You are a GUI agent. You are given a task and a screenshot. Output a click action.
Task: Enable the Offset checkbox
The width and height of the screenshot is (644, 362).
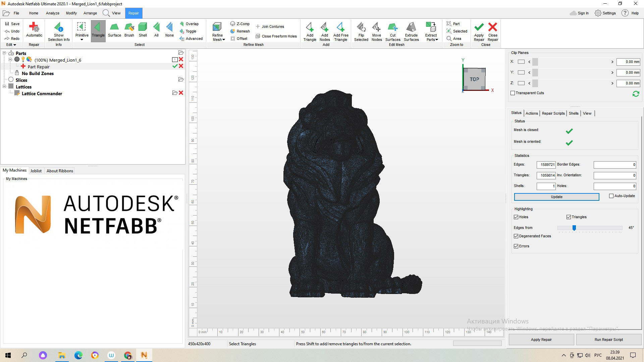pyautogui.click(x=233, y=39)
